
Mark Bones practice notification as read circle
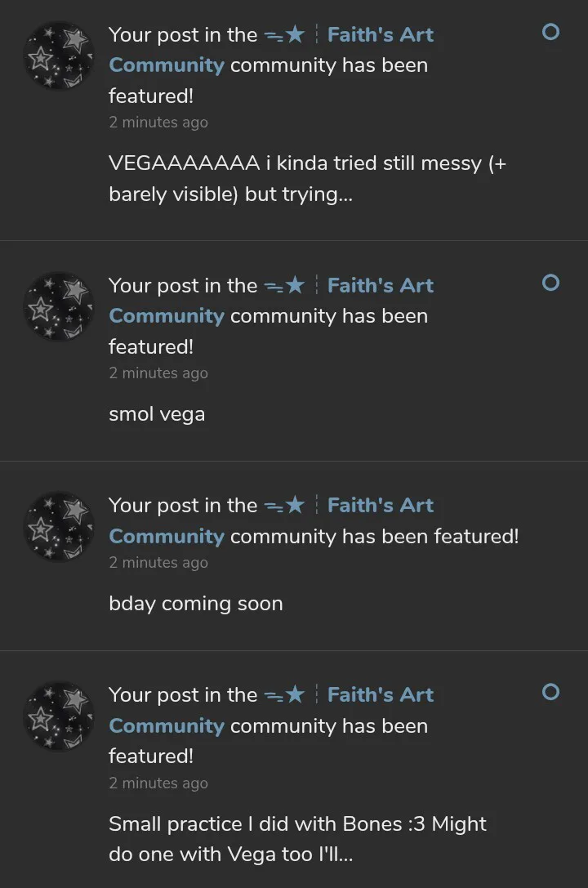click(551, 692)
